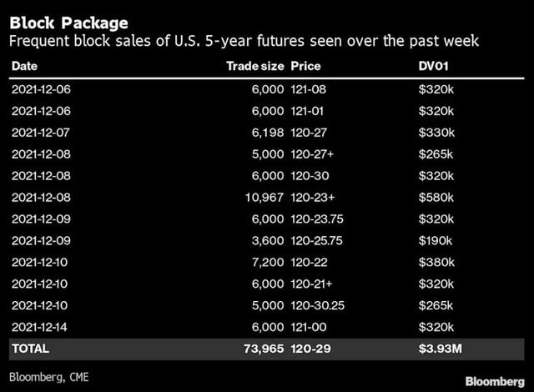The image size is (534, 392).
Task: Select the 10,967 trade size value
Action: pyautogui.click(x=264, y=197)
